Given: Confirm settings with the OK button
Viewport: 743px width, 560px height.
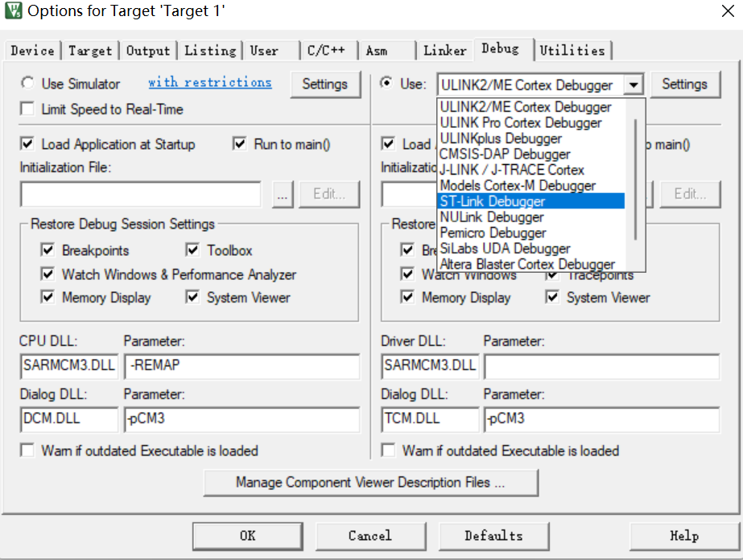Looking at the screenshot, I should pos(247,536).
